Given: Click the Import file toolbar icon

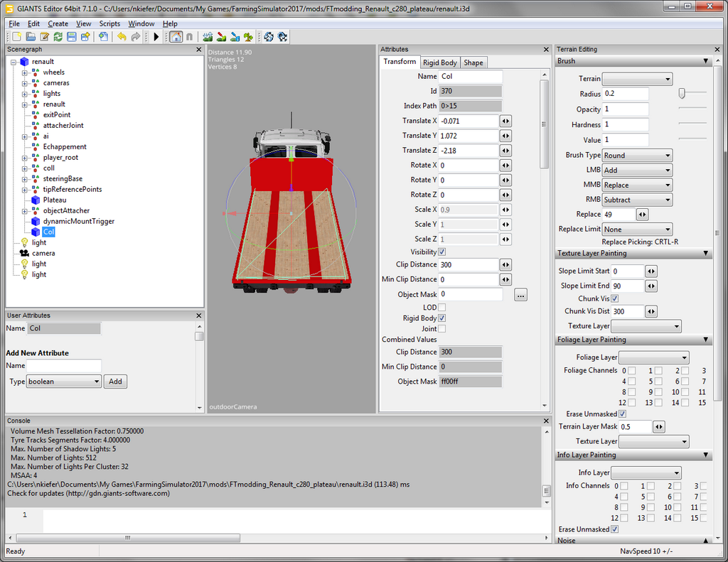Looking at the screenshot, I should tap(103, 37).
